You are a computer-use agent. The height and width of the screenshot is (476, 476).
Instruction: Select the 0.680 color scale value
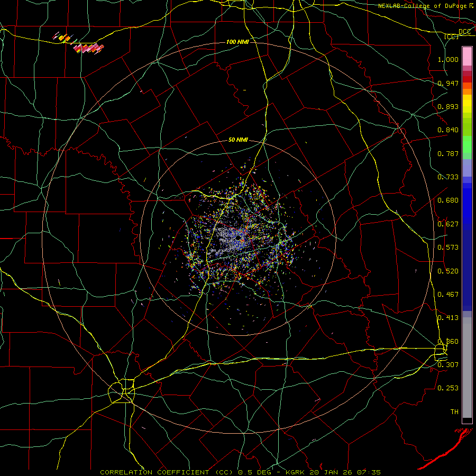pos(448,200)
